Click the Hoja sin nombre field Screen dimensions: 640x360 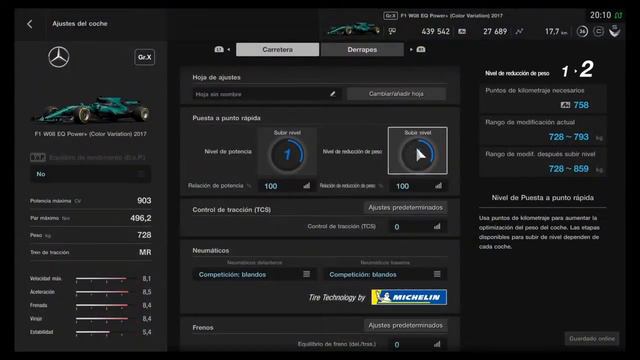point(267,94)
